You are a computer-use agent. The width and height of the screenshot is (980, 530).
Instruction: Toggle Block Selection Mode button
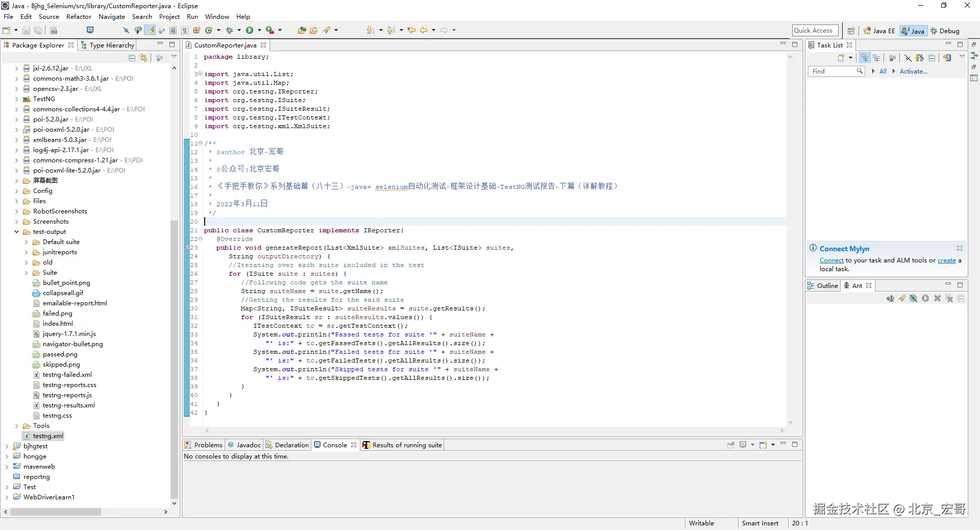pyautogui.click(x=173, y=31)
